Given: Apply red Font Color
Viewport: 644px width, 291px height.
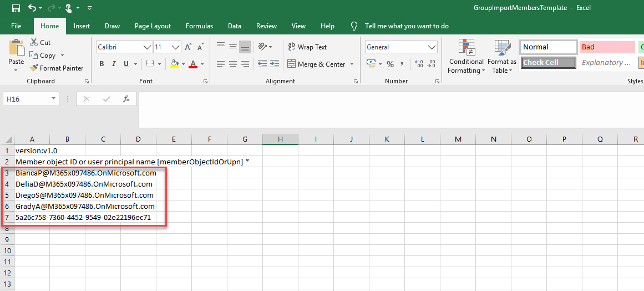Looking at the screenshot, I should (x=193, y=64).
